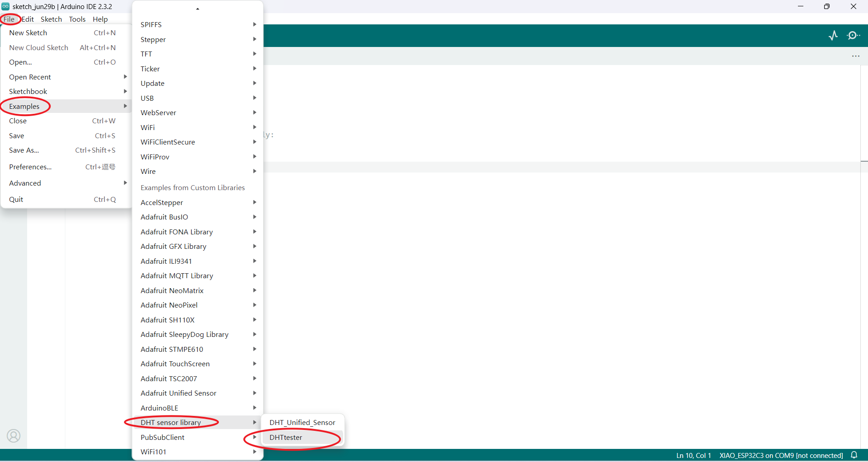Expand WiFi101 examples

click(x=198, y=452)
